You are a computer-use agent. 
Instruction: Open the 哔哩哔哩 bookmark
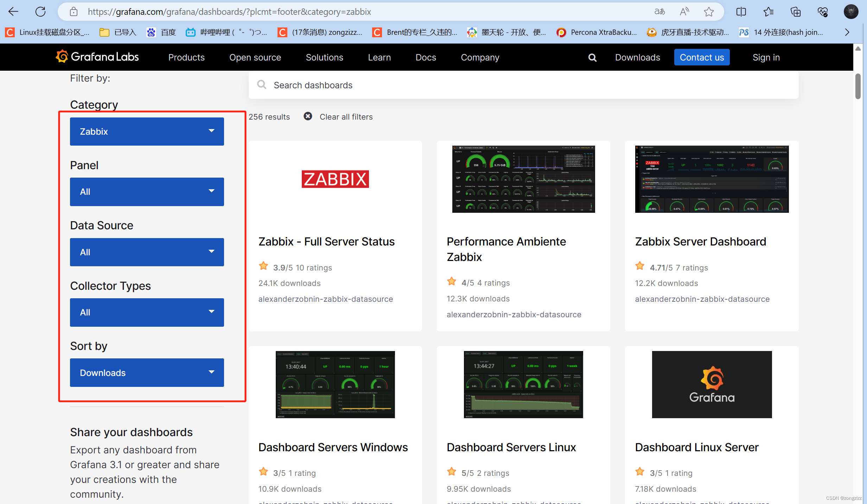(x=227, y=32)
